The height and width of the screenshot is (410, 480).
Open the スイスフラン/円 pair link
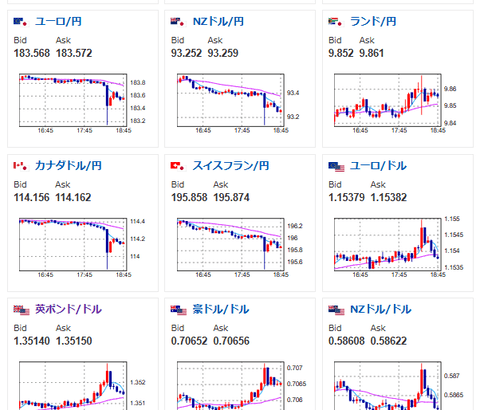coord(231,166)
